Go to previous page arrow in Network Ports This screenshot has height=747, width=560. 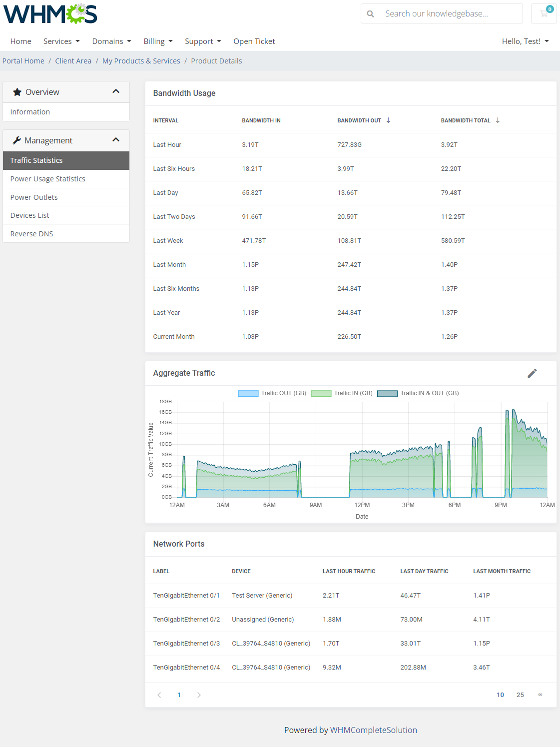(159, 695)
